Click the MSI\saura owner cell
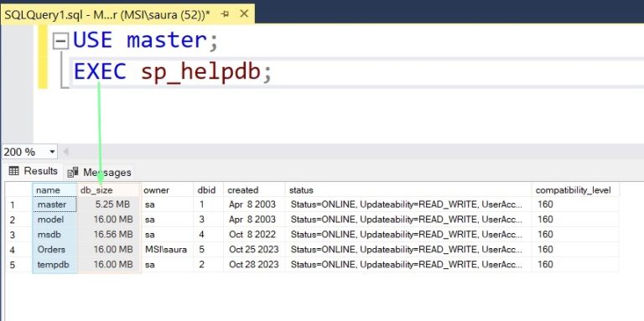 click(168, 250)
